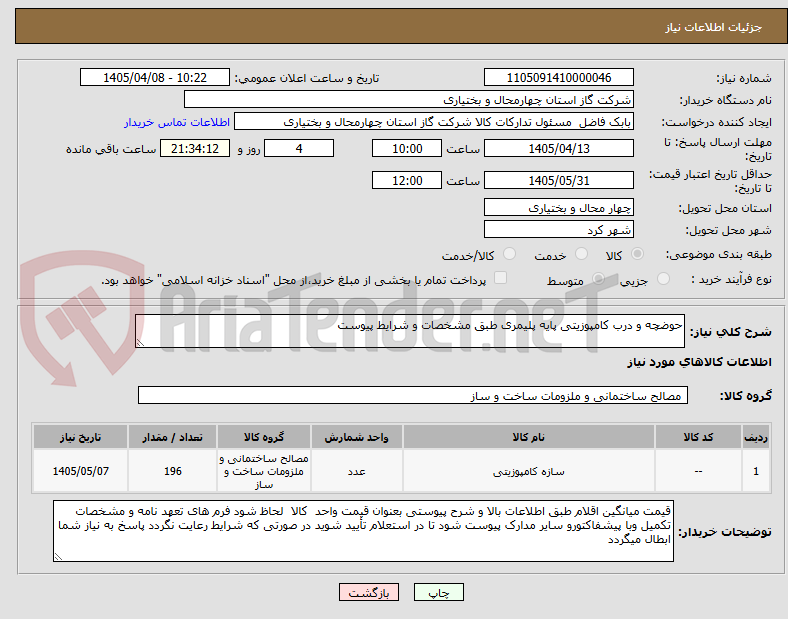Image resolution: width=788 pixels, height=619 pixels.
Task: Click the نام کالا column header
Action: coord(529,437)
